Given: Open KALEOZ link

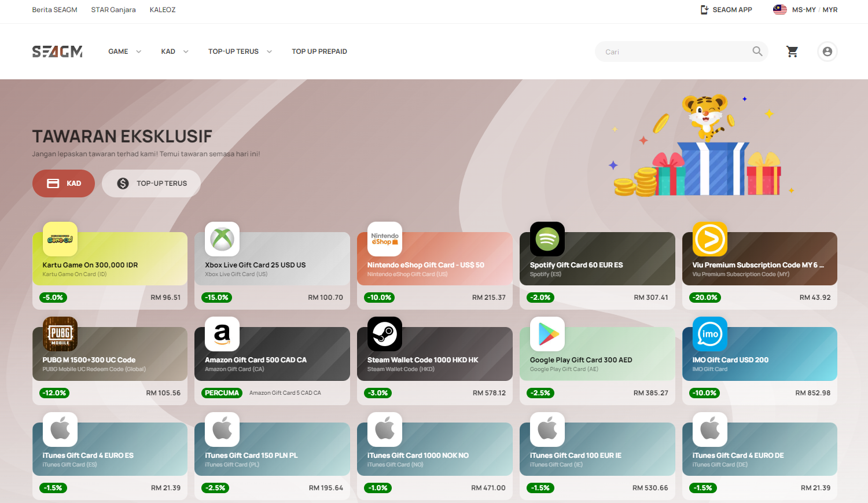Looking at the screenshot, I should 163,10.
